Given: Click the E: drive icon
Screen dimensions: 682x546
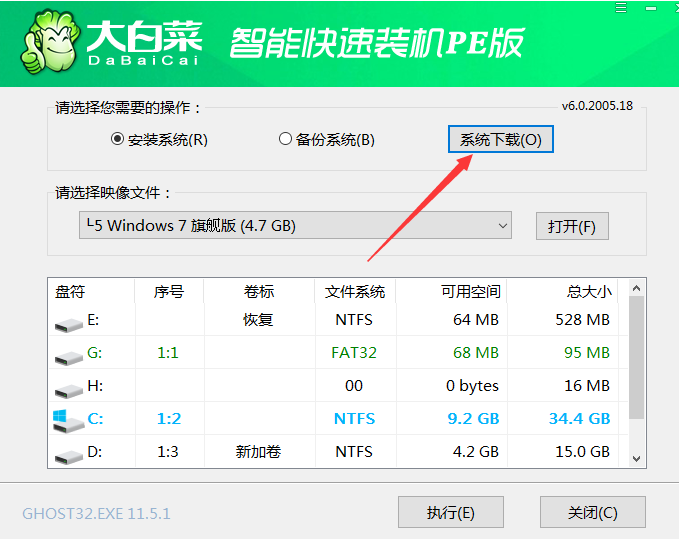Looking at the screenshot, I should (69, 324).
